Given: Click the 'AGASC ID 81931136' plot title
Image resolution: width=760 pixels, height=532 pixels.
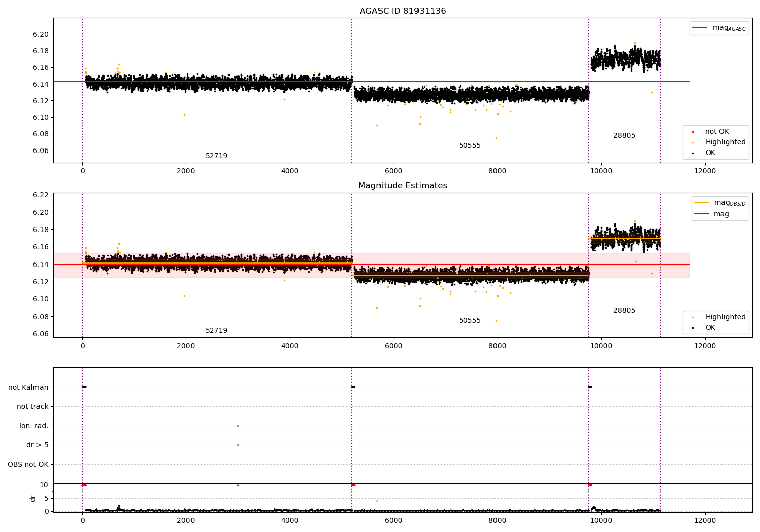Looking at the screenshot, I should (403, 11).
